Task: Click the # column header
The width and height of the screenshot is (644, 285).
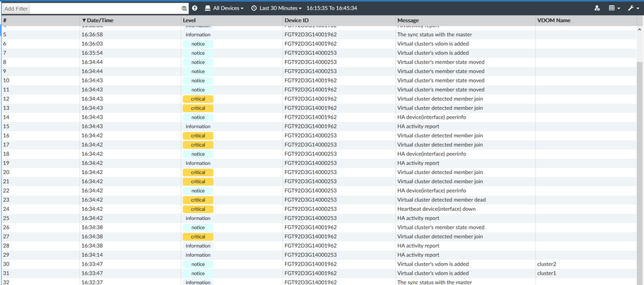Action: [x=5, y=20]
